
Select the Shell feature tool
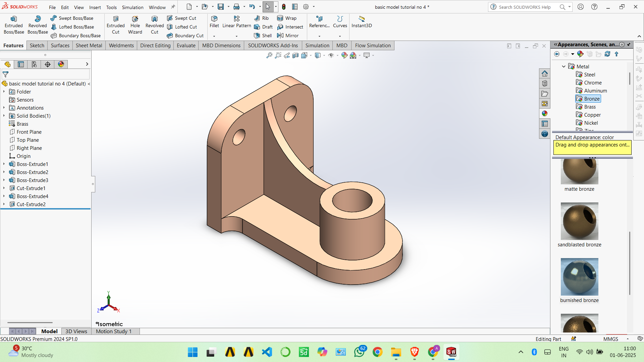[263, 36]
